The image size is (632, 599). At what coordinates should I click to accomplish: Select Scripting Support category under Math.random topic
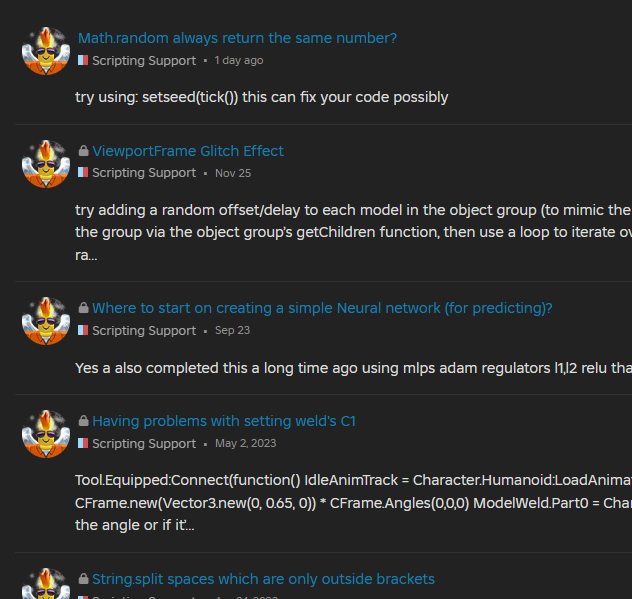(143, 60)
